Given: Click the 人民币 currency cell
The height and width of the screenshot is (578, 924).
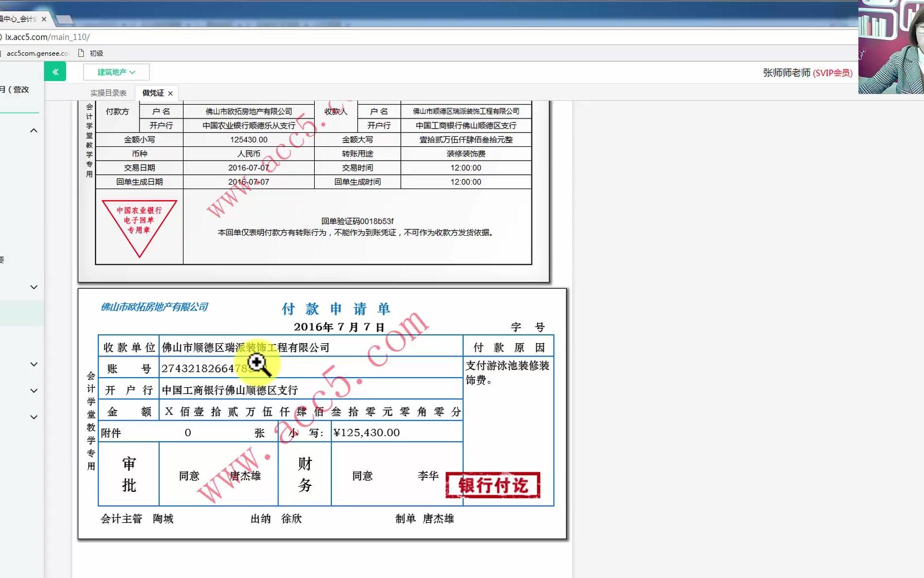Looking at the screenshot, I should coord(249,154).
